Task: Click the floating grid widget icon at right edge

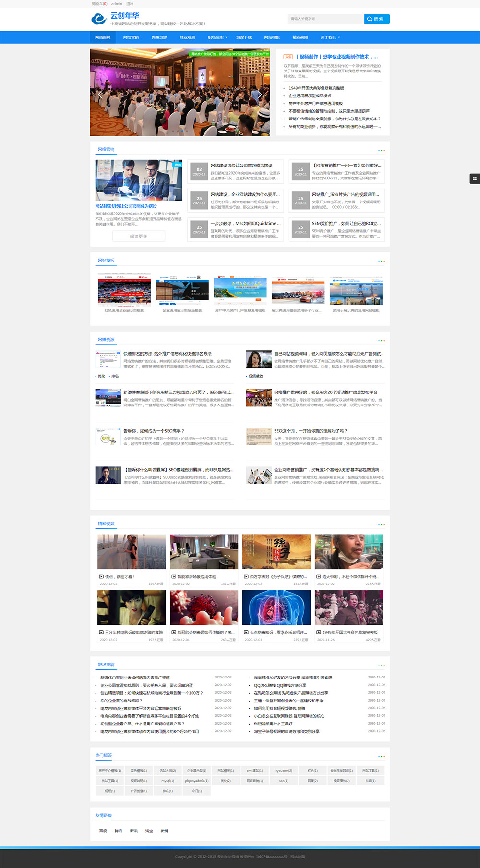Action: pyautogui.click(x=475, y=178)
